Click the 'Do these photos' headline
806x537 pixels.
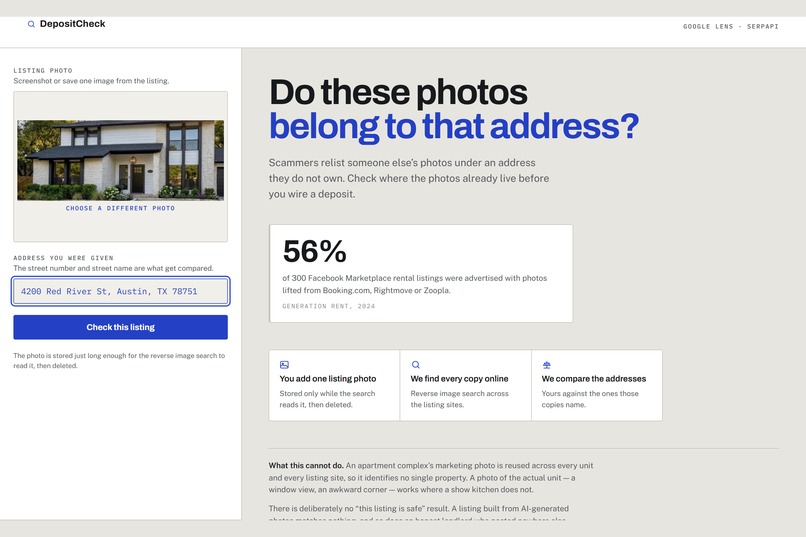(398, 92)
